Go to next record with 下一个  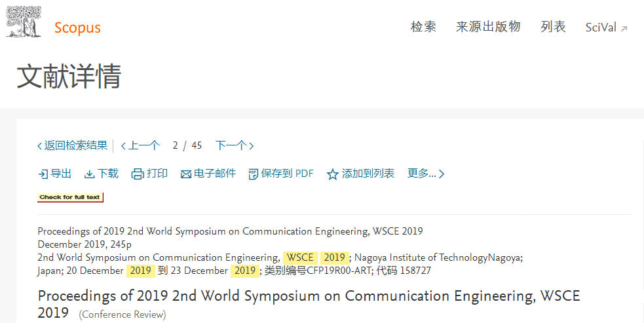point(235,145)
